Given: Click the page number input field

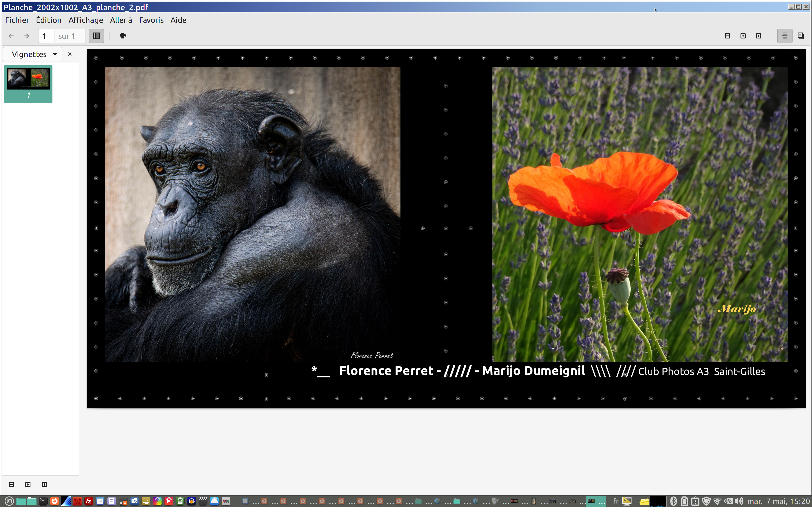Looking at the screenshot, I should click(x=46, y=36).
